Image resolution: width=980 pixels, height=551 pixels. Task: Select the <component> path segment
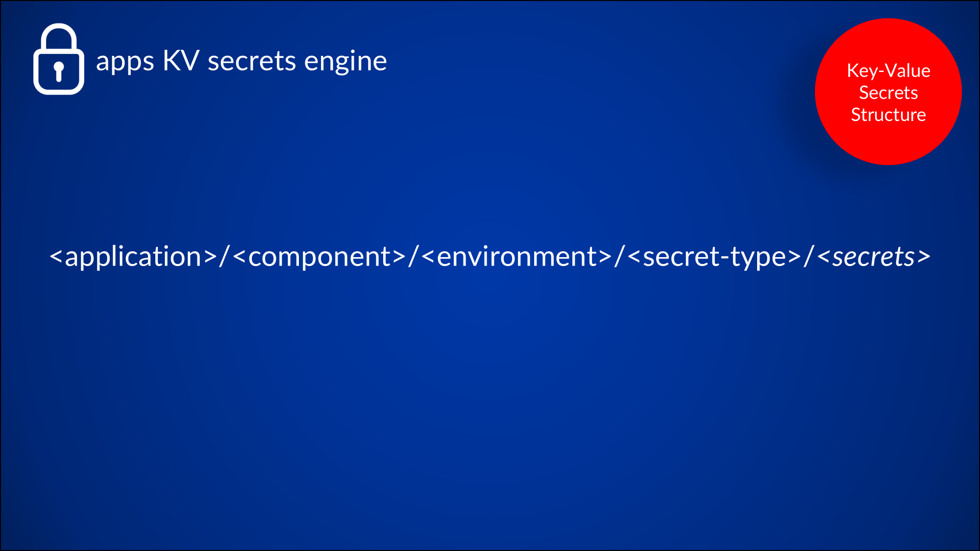(x=319, y=257)
